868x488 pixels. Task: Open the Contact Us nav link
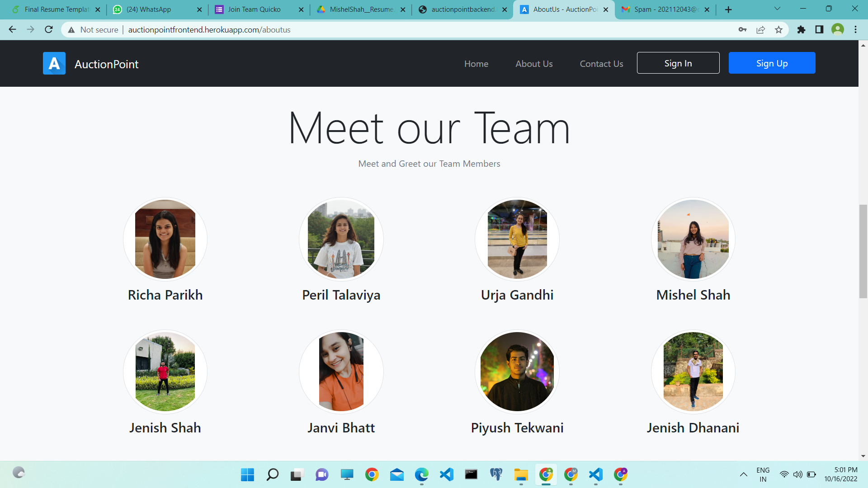click(601, 64)
